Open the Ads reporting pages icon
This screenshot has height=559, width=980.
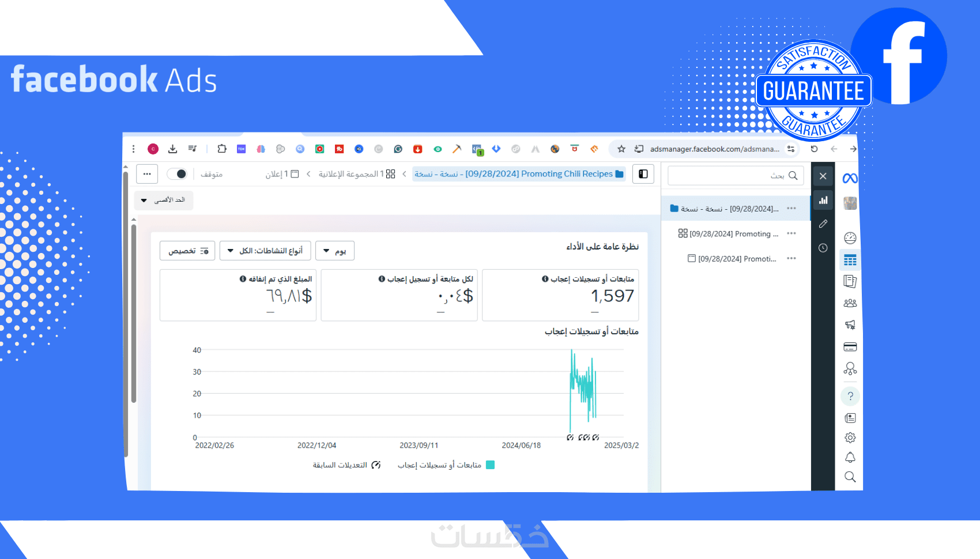(850, 281)
